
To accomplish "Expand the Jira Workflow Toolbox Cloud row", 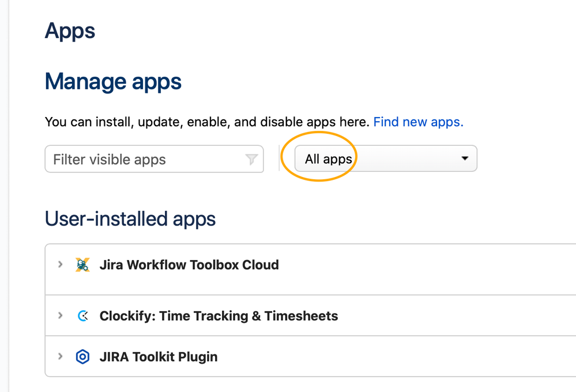I will click(x=60, y=264).
